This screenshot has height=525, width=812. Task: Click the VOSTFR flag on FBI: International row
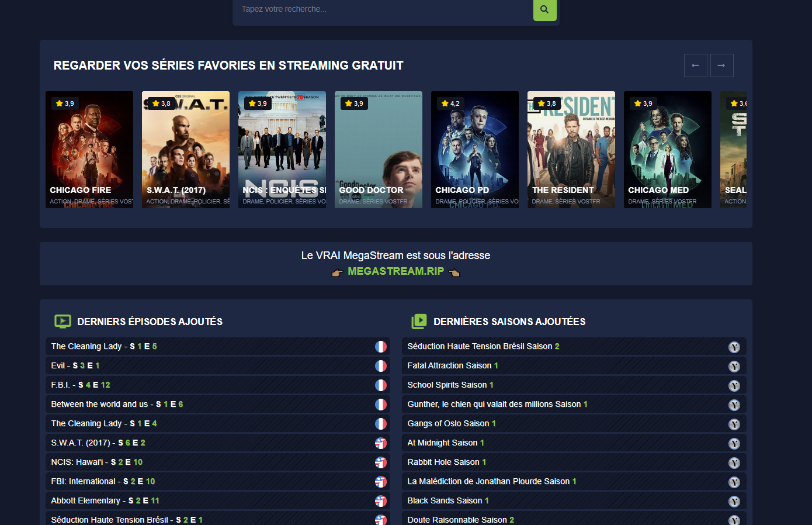(381, 482)
